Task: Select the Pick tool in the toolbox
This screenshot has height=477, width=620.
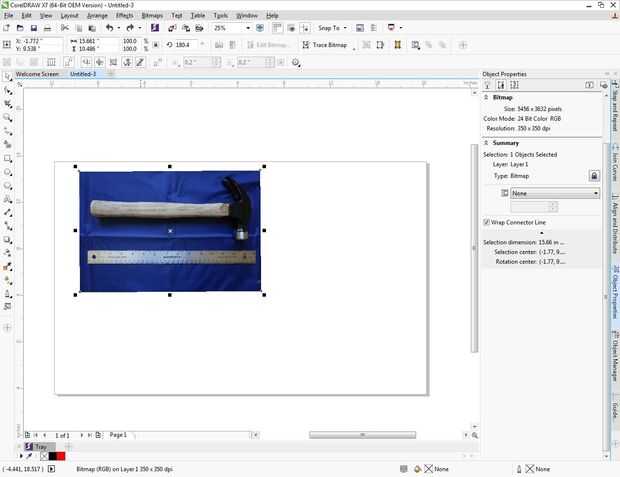Action: coord(8,77)
